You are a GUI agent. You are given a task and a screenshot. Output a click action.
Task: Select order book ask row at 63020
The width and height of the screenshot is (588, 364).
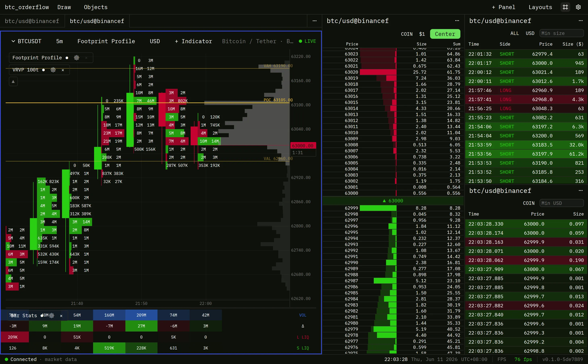click(x=393, y=72)
